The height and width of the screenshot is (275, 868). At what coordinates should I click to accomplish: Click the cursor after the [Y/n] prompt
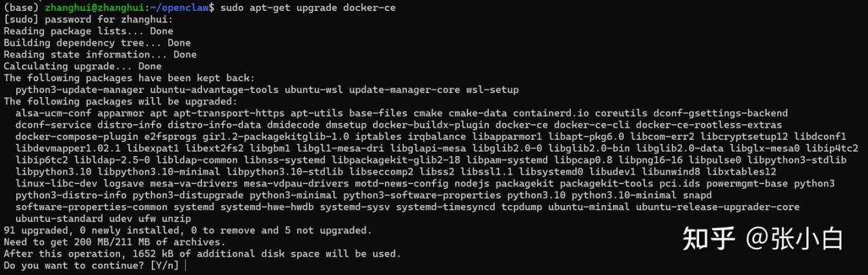[184, 265]
